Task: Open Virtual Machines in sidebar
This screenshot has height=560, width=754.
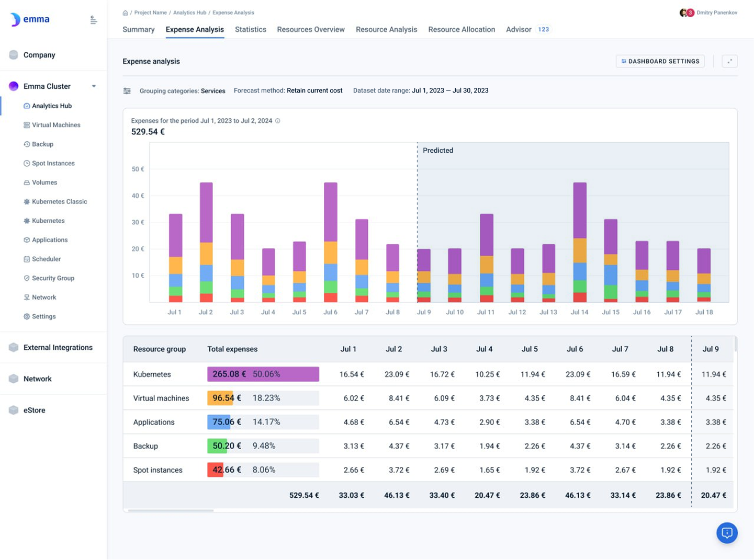Action: (56, 125)
